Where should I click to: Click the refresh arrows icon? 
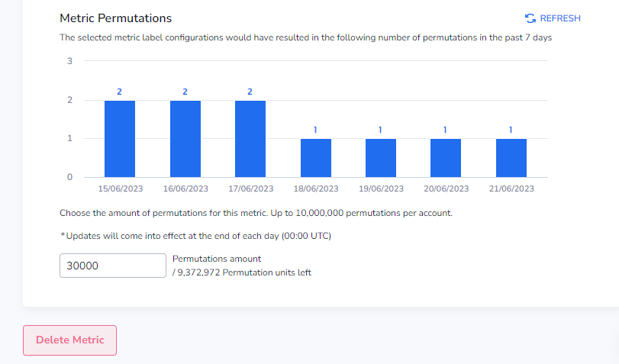(x=530, y=18)
